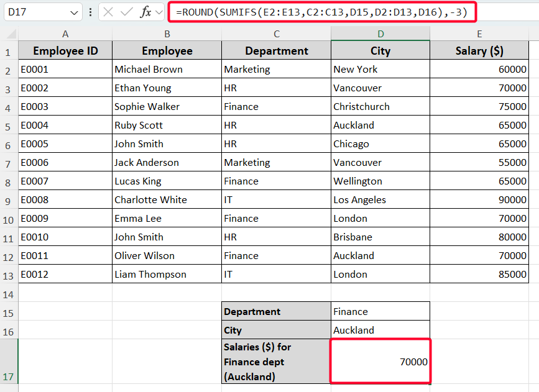Click the Select All corner triangle
This screenshot has width=539, height=392.
point(9,34)
